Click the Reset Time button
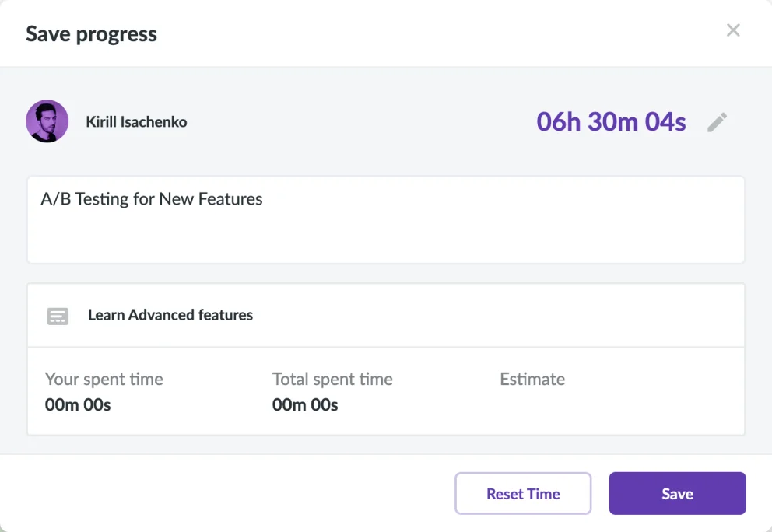 [x=523, y=493]
